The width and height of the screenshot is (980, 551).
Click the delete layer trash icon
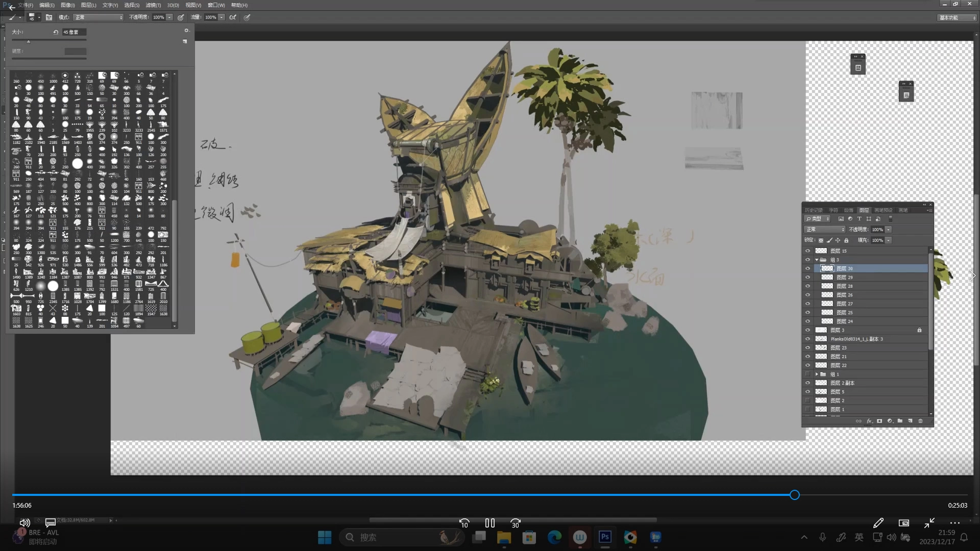pyautogui.click(x=921, y=421)
